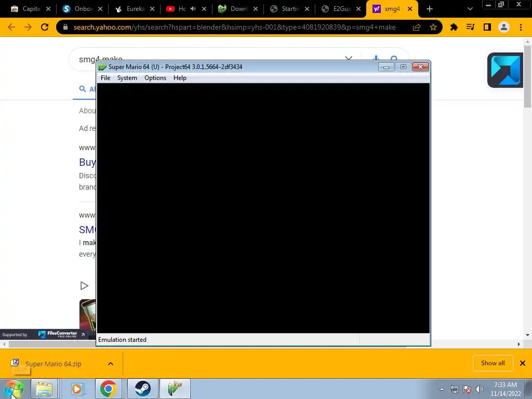Image resolution: width=532 pixels, height=399 pixels.
Task: Clear the Yahoo search query
Action: point(349,58)
